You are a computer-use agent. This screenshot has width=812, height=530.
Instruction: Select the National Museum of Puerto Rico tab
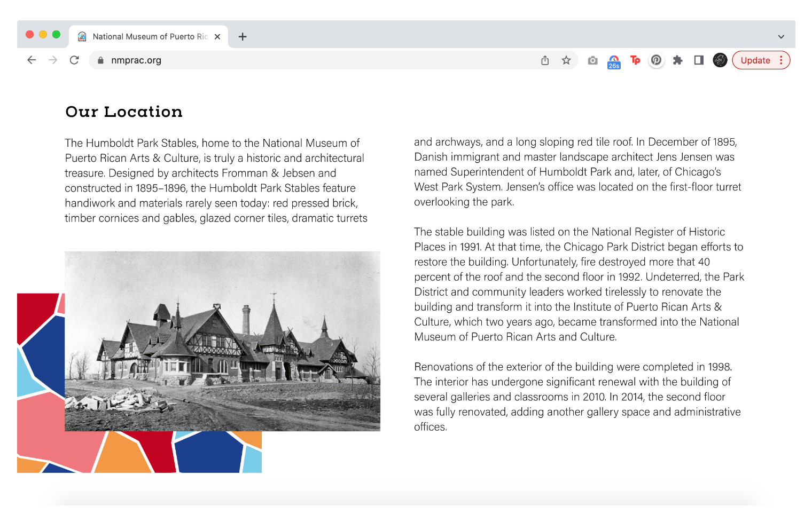tap(150, 36)
